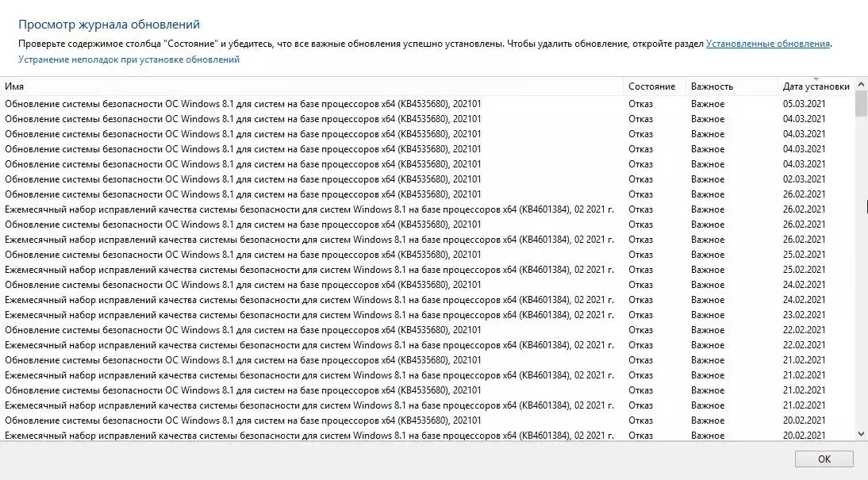Select the KB4535680 update dated 05.03.2021
This screenshot has width=868, height=480.
click(x=427, y=103)
